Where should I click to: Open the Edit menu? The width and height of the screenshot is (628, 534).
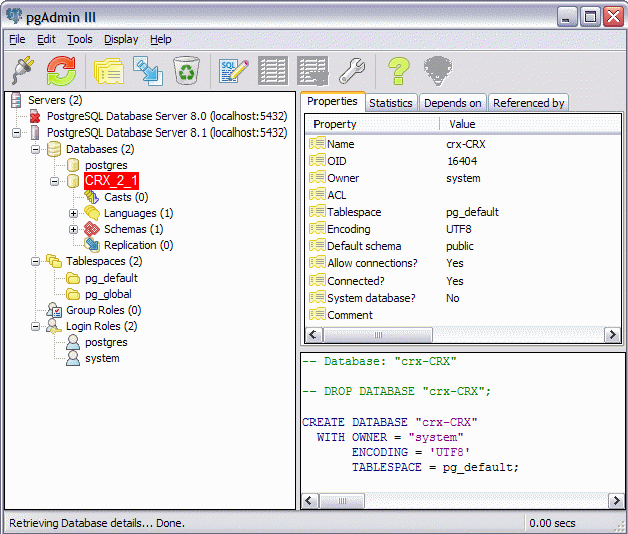coord(46,39)
